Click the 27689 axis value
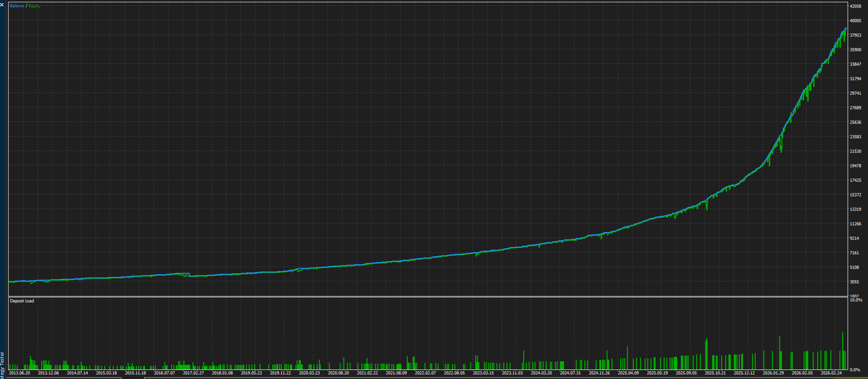 855,108
